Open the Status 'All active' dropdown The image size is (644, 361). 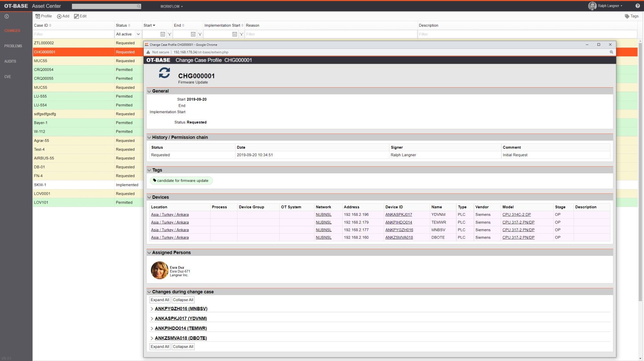pyautogui.click(x=128, y=34)
